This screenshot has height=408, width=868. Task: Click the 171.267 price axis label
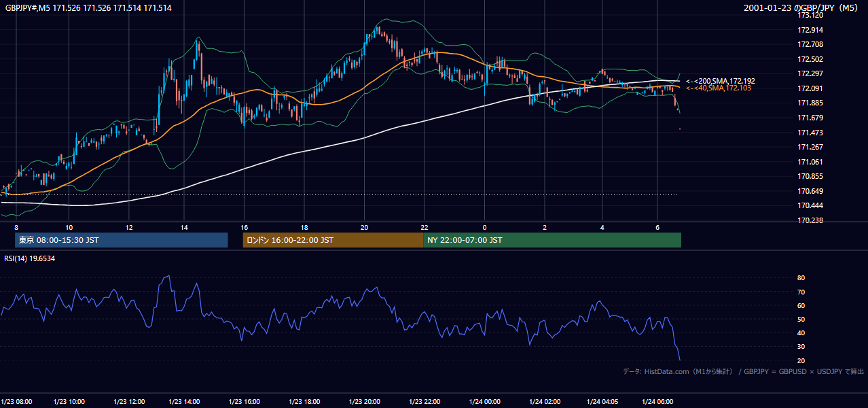click(x=810, y=147)
